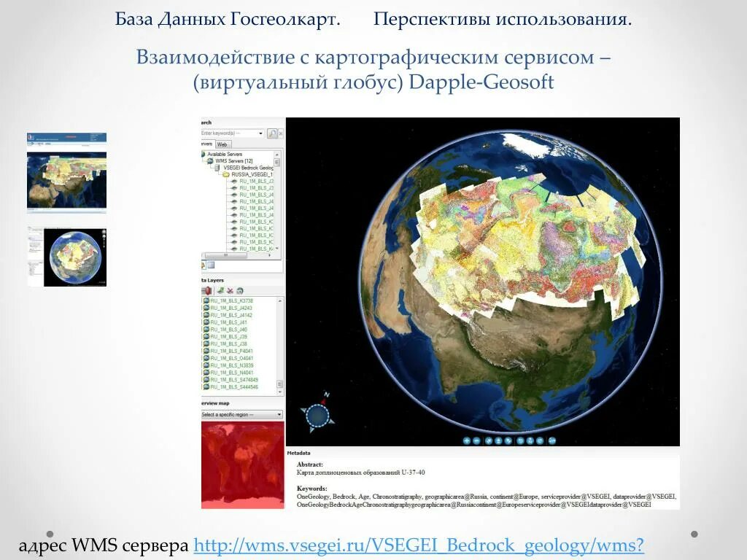Click the red layer-transparency icon in Data Layers
The width and height of the screenshot is (747, 560).
pos(206,290)
